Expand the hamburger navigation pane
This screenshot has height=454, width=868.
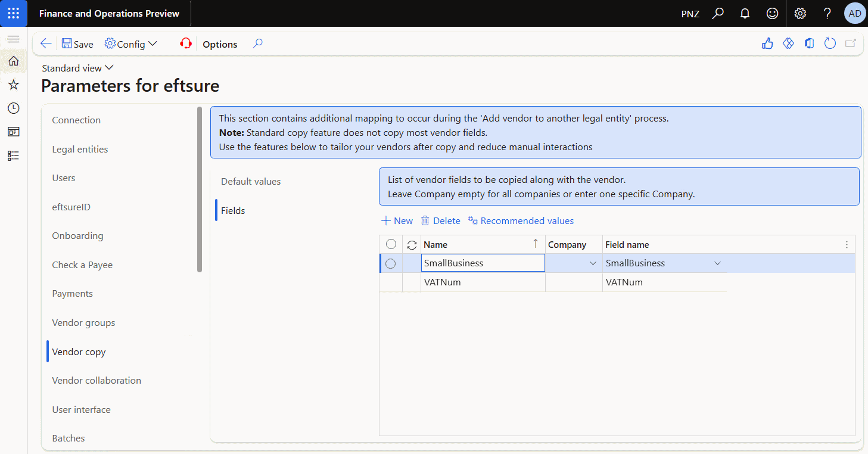[13, 39]
